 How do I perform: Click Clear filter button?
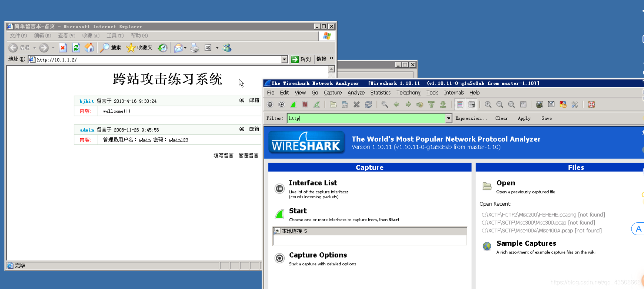coord(502,118)
